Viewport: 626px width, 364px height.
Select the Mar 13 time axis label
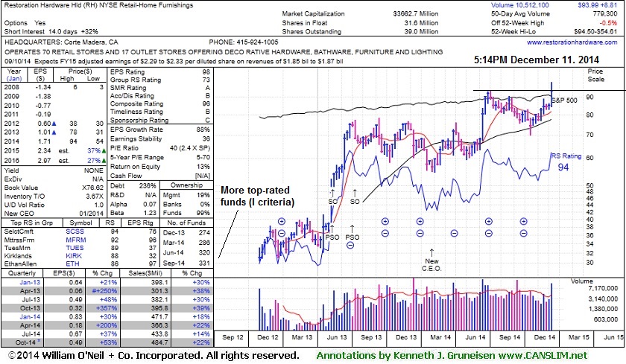302,337
